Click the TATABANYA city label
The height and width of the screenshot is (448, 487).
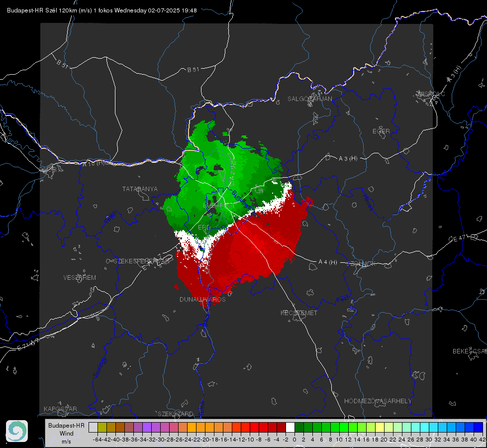(140, 189)
